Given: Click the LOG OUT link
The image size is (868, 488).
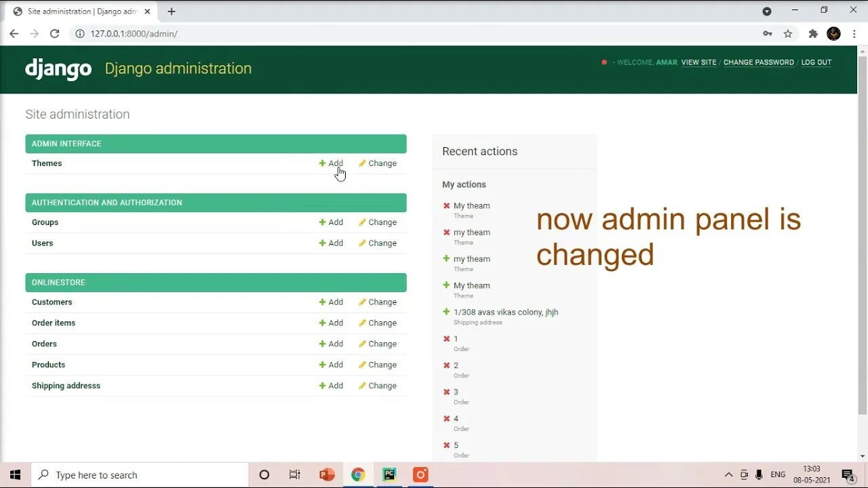Looking at the screenshot, I should [x=816, y=62].
